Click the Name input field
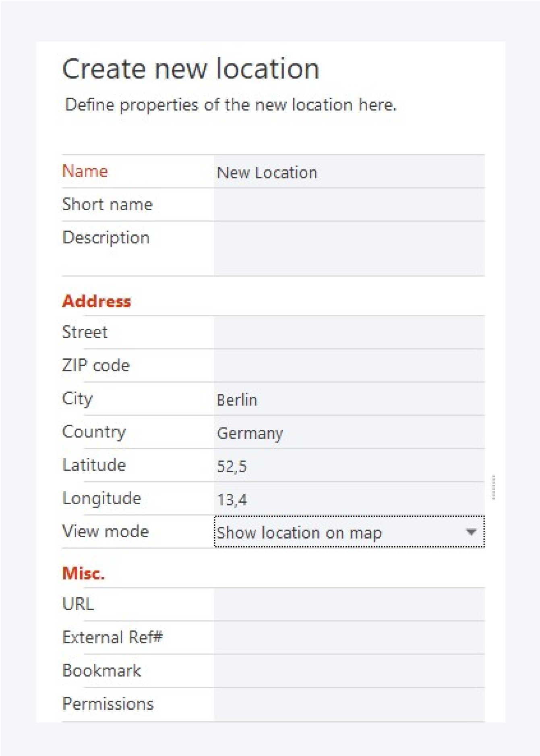 tap(349, 172)
